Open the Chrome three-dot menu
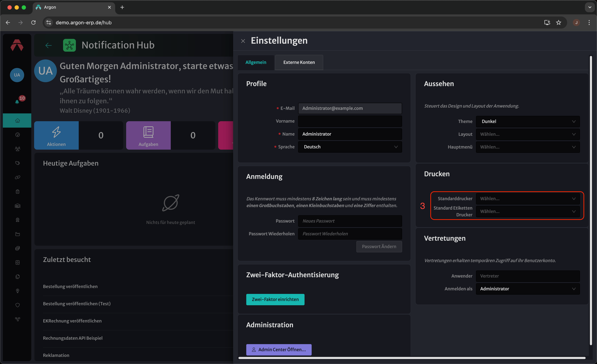Image resolution: width=597 pixels, height=364 pixels. click(589, 23)
